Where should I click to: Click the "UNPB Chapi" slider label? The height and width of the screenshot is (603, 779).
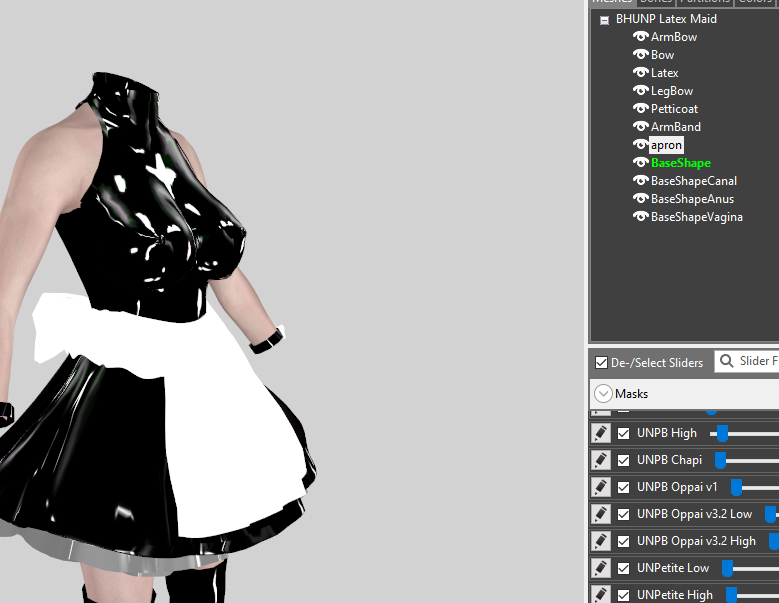(669, 460)
